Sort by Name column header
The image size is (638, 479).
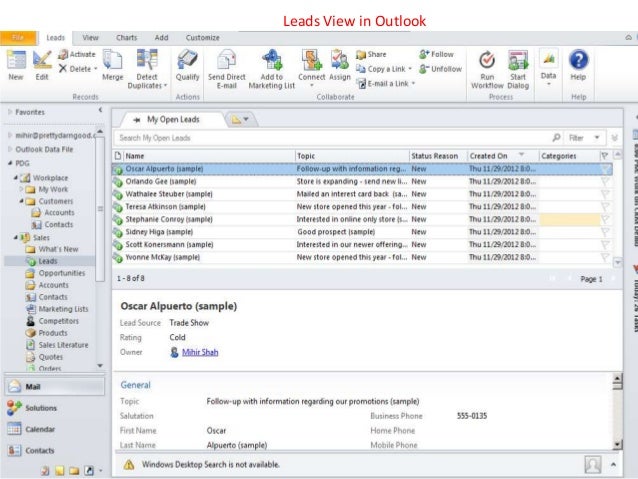pos(210,156)
